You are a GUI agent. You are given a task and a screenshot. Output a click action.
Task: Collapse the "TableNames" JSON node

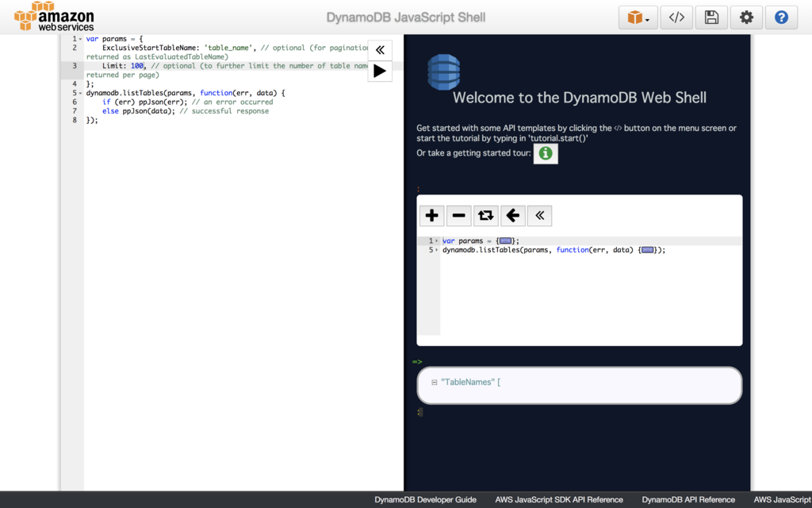434,383
